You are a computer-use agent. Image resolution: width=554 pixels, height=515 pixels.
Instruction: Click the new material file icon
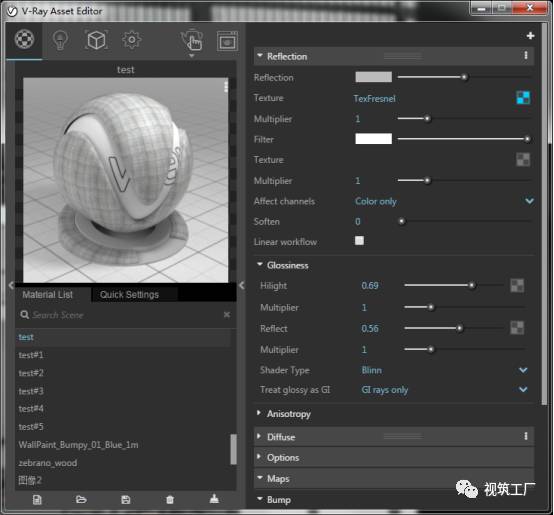(37, 499)
